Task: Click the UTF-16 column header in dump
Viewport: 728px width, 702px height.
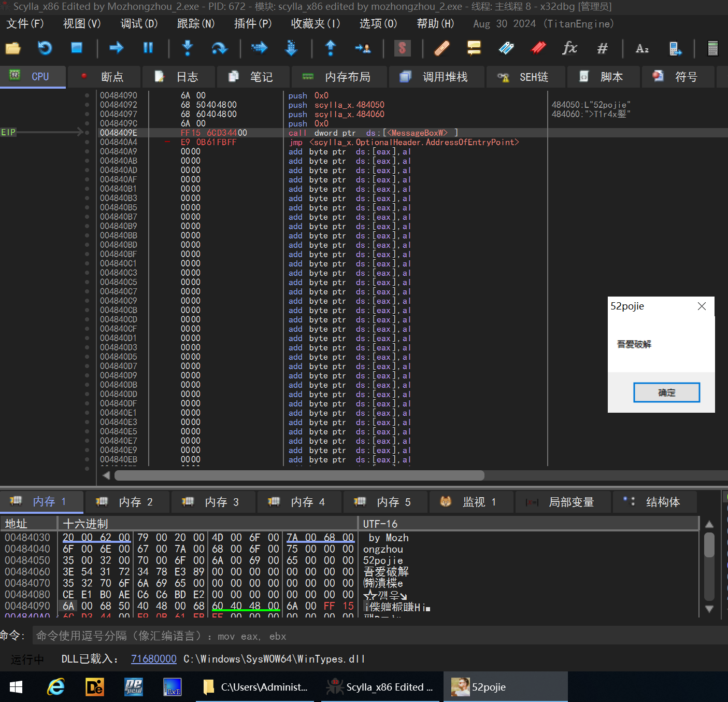Action: [x=529, y=524]
